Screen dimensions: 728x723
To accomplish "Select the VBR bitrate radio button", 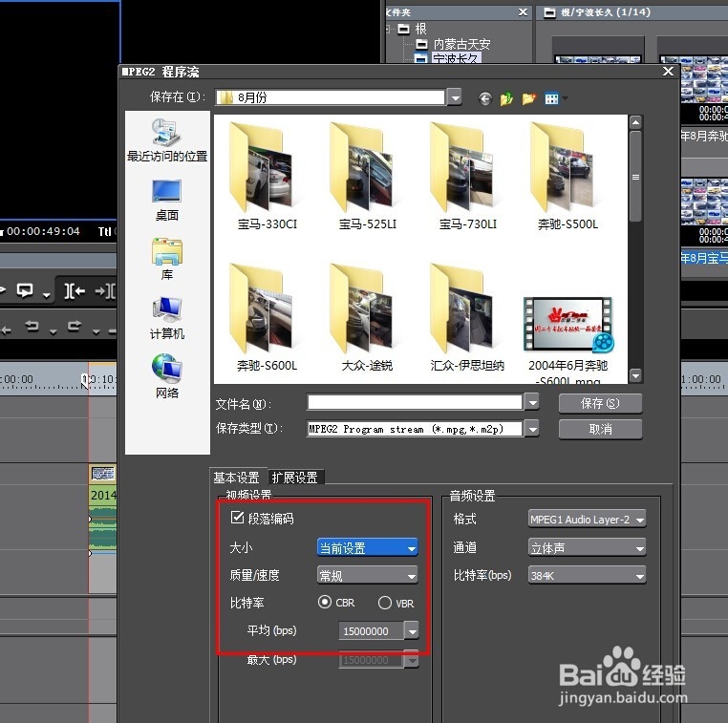I will pos(385,603).
